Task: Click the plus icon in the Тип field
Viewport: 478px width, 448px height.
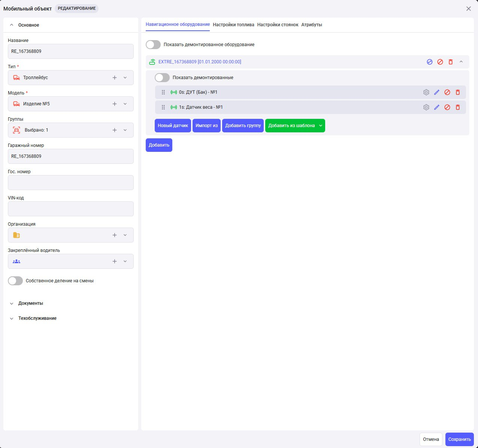Action: point(115,78)
